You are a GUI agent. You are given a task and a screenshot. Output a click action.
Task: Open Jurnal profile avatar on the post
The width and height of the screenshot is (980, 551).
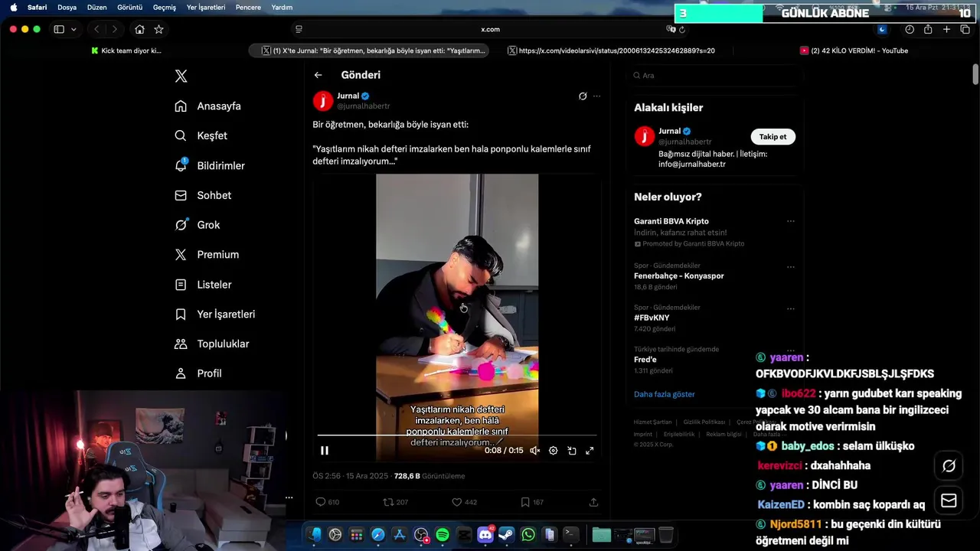tap(323, 100)
